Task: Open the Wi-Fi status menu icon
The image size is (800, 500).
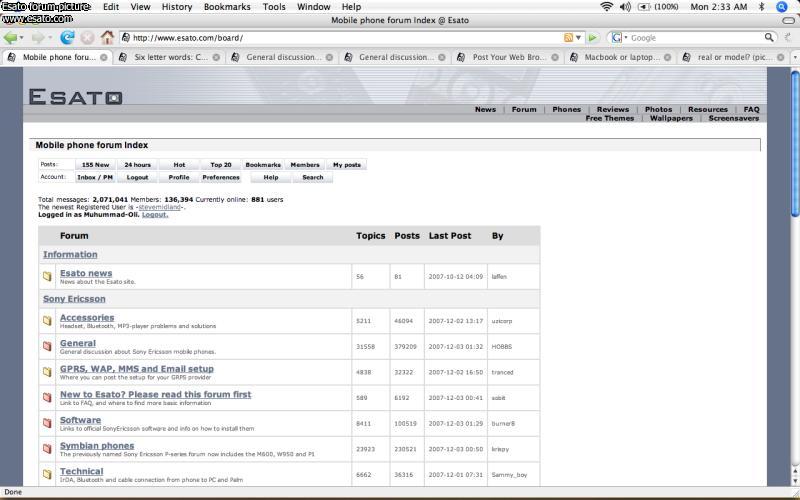Action: click(x=606, y=7)
